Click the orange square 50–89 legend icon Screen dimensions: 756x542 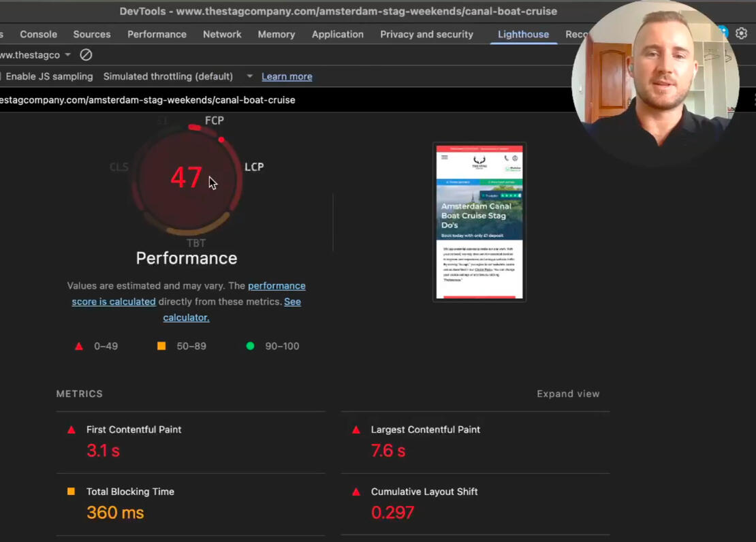tap(161, 346)
